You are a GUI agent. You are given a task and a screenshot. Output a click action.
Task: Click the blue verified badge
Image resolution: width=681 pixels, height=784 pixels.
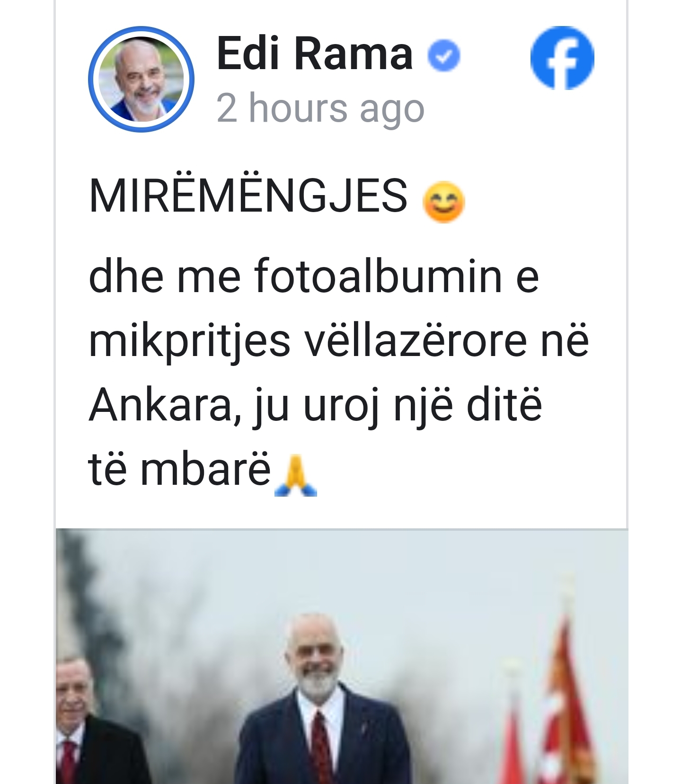point(444,56)
